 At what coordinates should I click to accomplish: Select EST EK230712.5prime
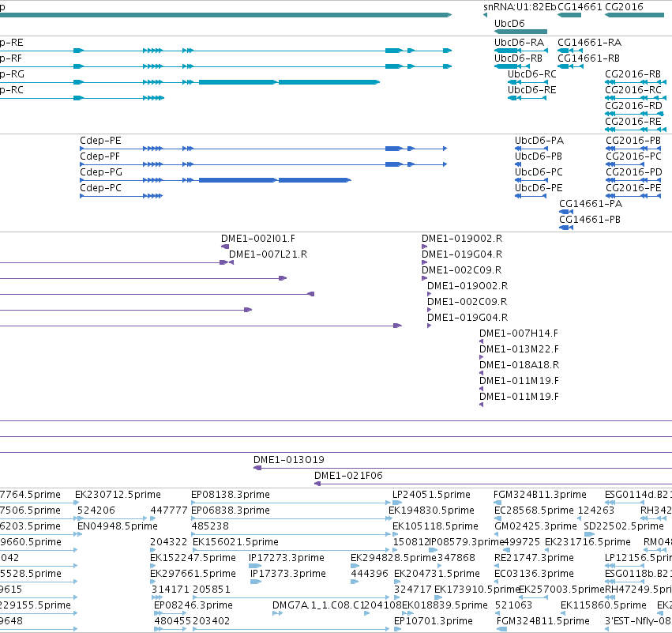tap(77, 503)
